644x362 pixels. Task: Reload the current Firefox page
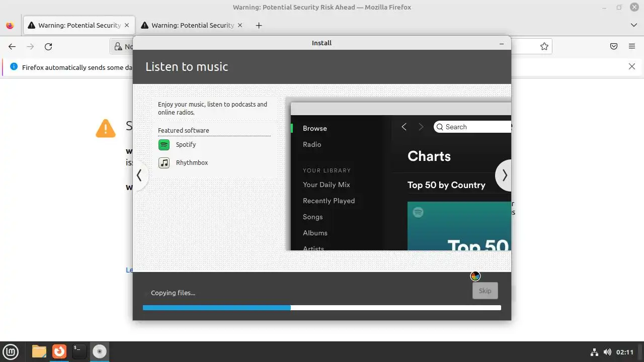coord(48,47)
